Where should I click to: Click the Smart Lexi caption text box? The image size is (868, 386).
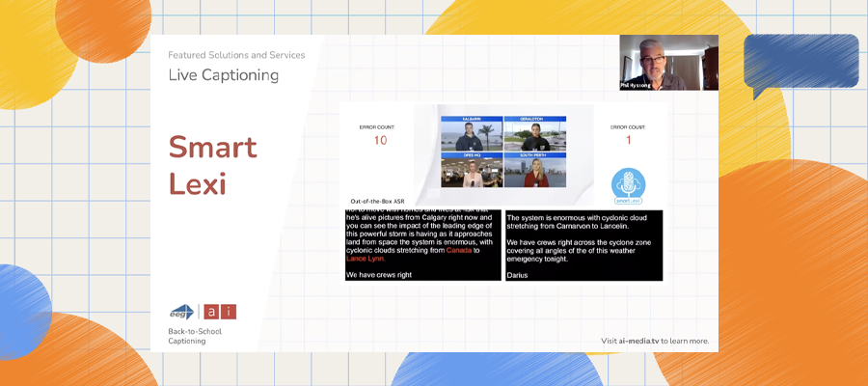(x=583, y=245)
